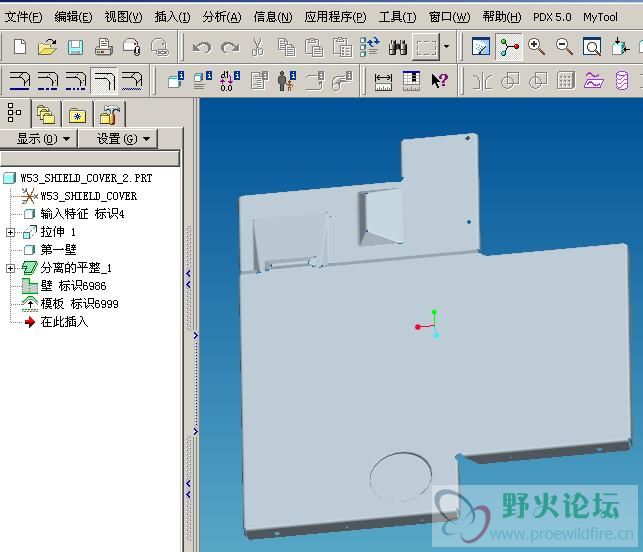This screenshot has width=643, height=552.
Task: Select the 第一壁 feature
Action: (59, 249)
